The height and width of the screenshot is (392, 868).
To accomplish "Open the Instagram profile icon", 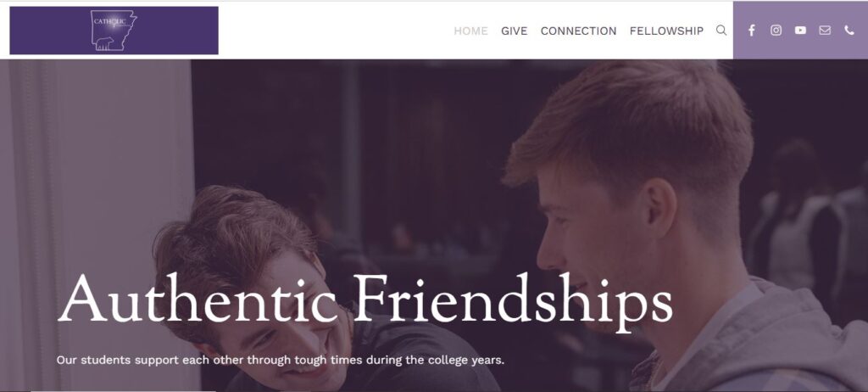I will pyautogui.click(x=776, y=31).
